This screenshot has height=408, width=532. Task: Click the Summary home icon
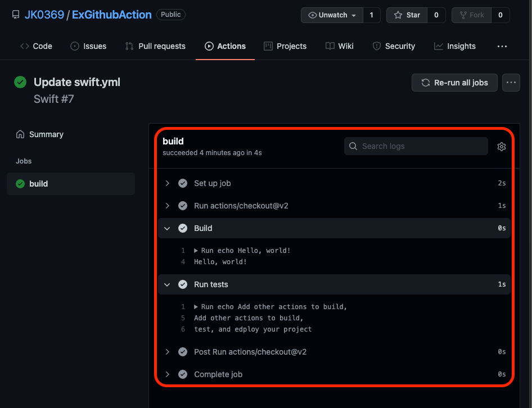point(20,134)
